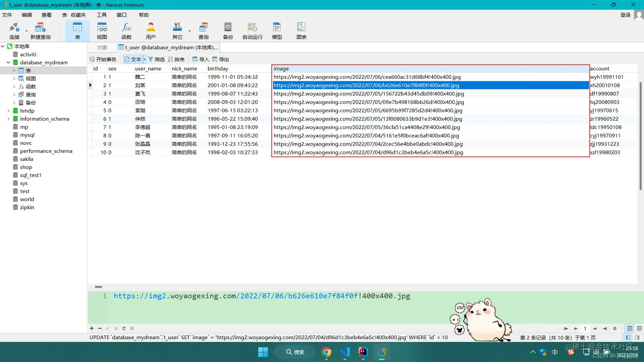Switch to form view in status bar
The height and width of the screenshot is (362, 644).
click(639, 328)
